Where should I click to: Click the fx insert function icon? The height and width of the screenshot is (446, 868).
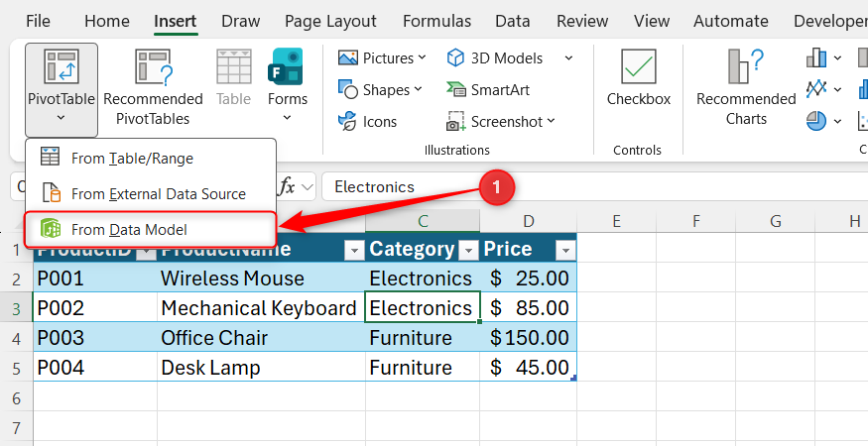tap(287, 186)
